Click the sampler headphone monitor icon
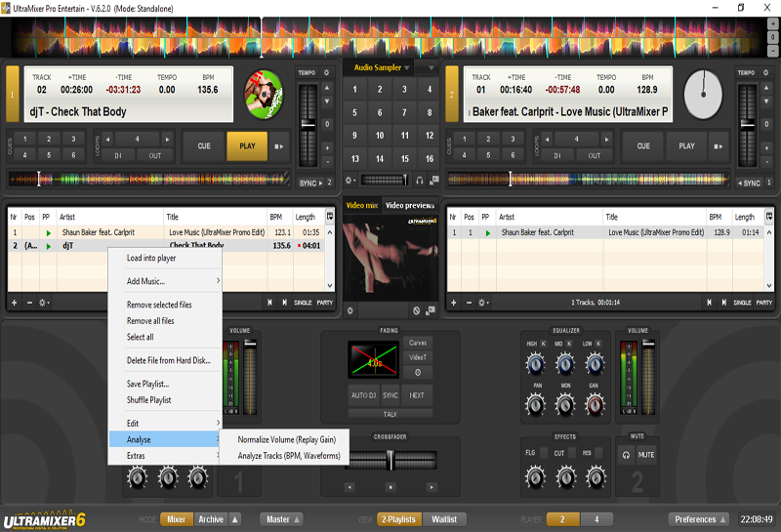Screen dimensions: 781x532 420,181
